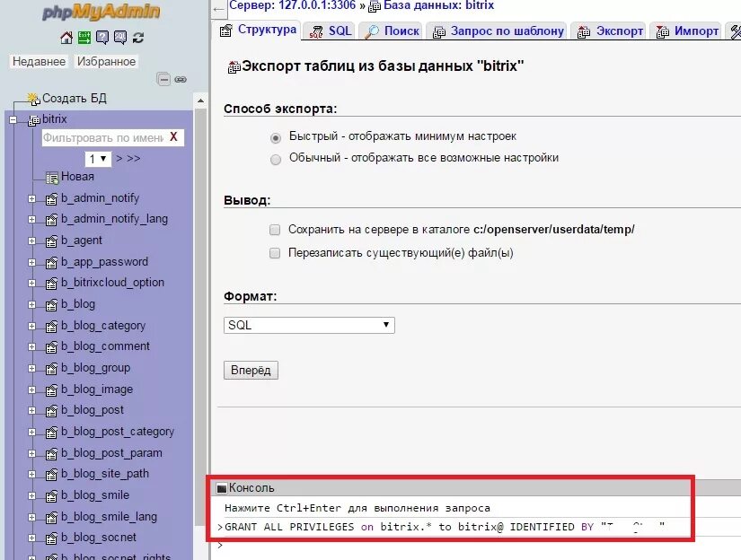Jump to last page with >> link

click(134, 159)
